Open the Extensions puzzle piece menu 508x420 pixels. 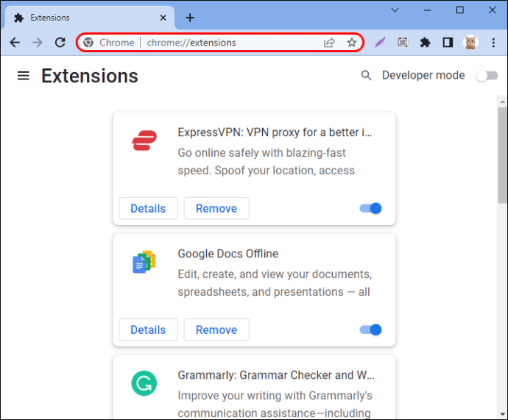tap(425, 43)
